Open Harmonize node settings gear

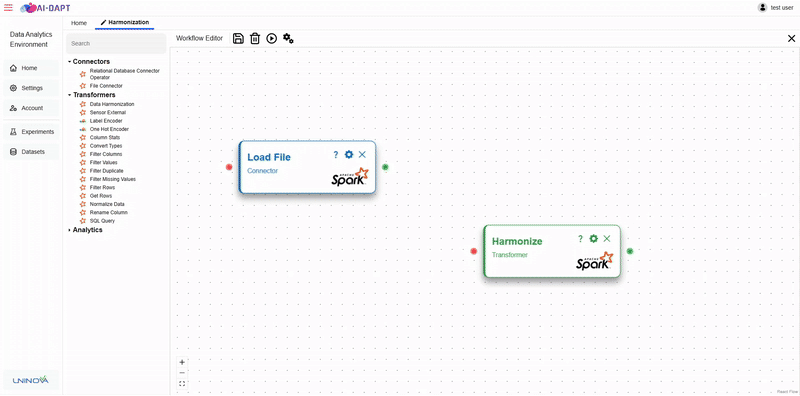click(x=593, y=238)
